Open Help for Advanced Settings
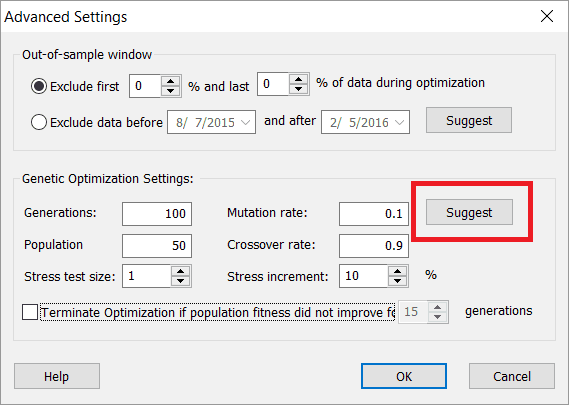Screen dimensions: 569x405 [57, 376]
